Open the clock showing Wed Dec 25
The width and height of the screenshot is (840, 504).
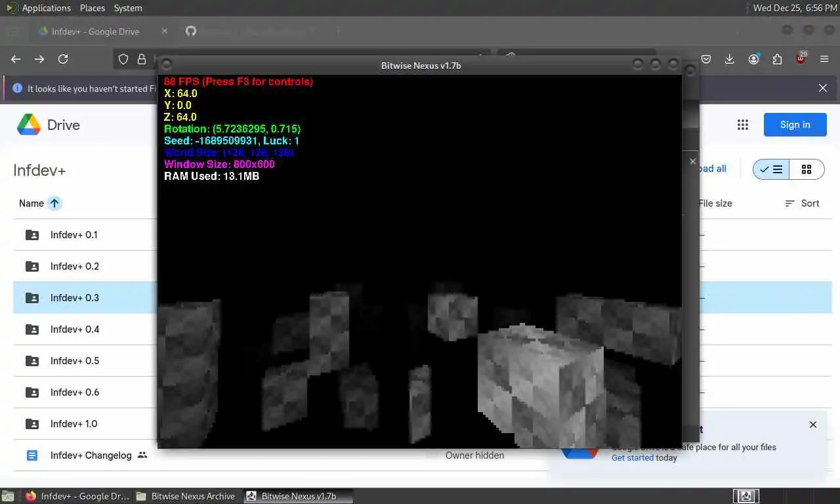795,8
